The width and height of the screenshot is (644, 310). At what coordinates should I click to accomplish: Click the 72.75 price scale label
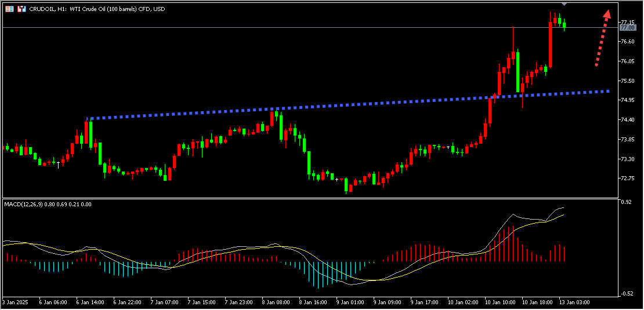(x=627, y=178)
